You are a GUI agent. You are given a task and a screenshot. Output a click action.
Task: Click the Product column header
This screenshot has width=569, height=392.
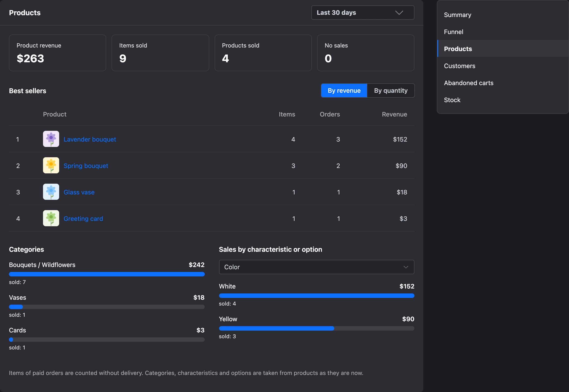(55, 114)
